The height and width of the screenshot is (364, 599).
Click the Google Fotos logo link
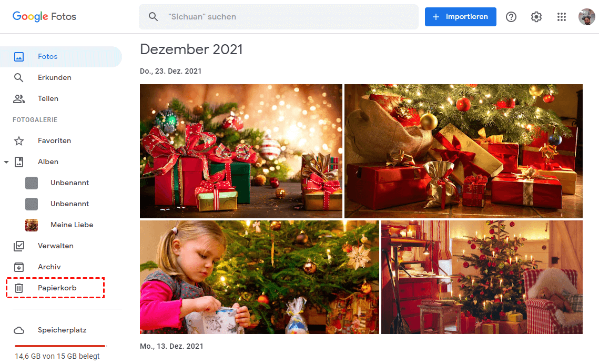tap(44, 16)
